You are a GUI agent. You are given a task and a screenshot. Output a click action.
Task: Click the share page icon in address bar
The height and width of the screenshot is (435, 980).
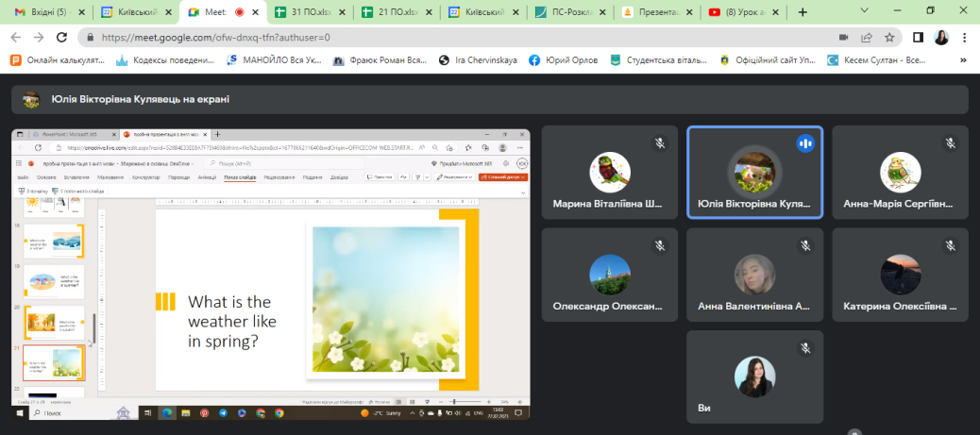tap(867, 38)
